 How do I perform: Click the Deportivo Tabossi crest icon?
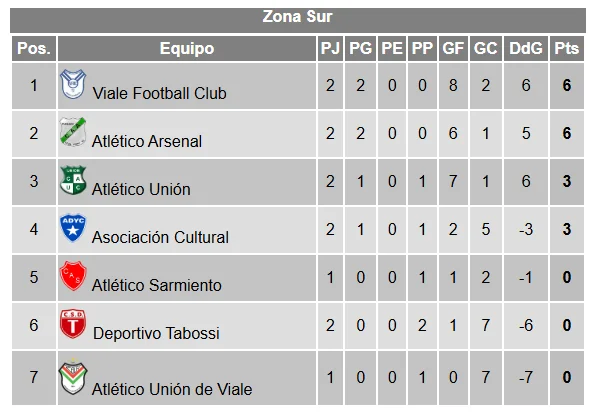pyautogui.click(x=72, y=326)
